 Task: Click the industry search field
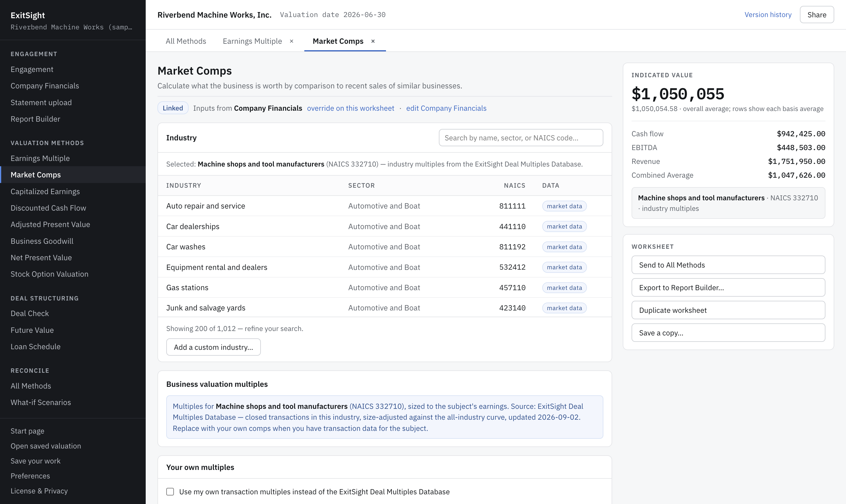point(521,138)
